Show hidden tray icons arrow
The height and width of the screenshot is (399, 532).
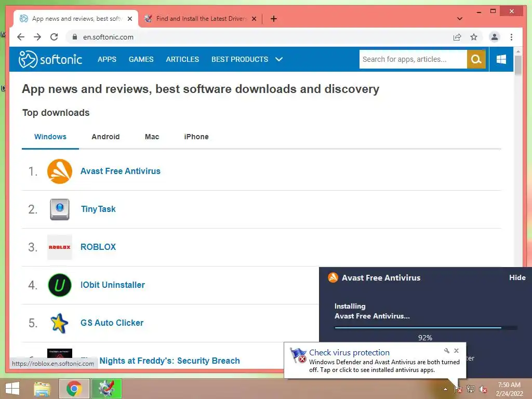445,389
